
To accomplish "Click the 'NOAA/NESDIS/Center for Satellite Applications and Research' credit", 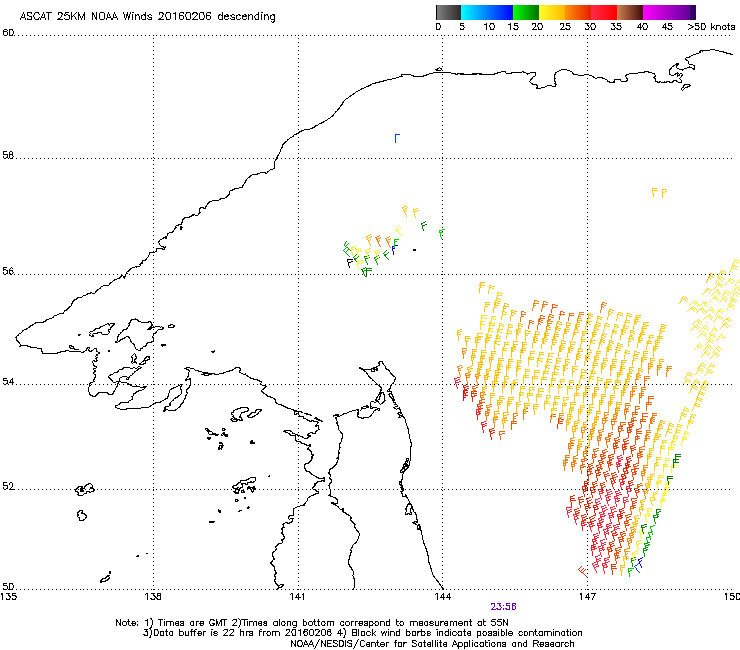I will [432, 644].
